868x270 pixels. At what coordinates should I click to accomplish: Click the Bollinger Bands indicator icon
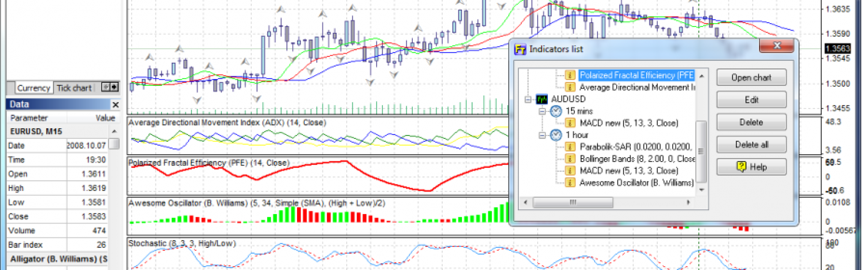570,159
